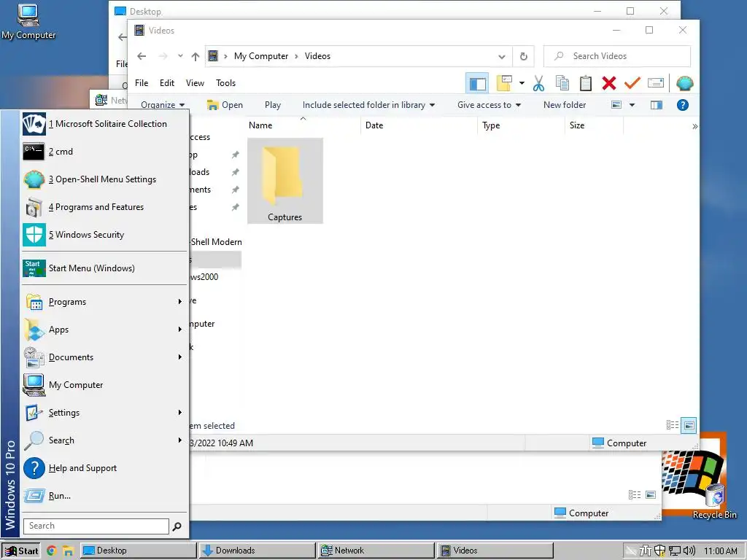This screenshot has width=747, height=560.
Task: Click the Start menu search magnifier icon
Action: coord(177,526)
